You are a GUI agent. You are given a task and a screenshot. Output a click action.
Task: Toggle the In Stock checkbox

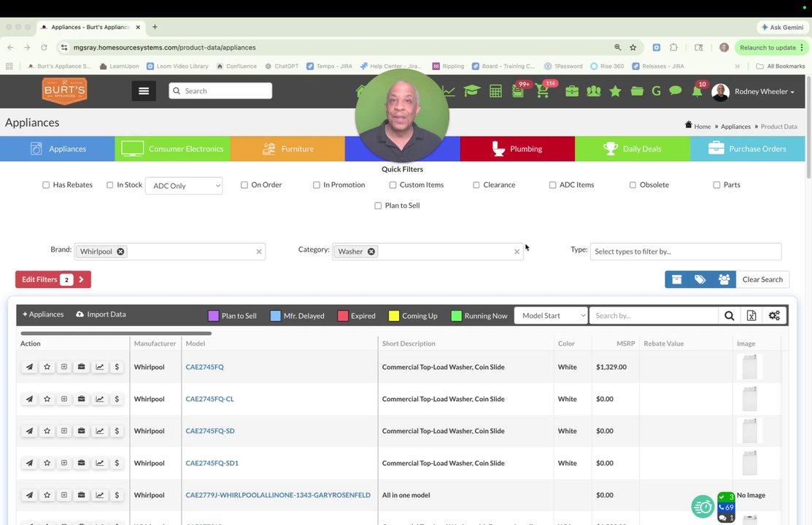click(109, 184)
